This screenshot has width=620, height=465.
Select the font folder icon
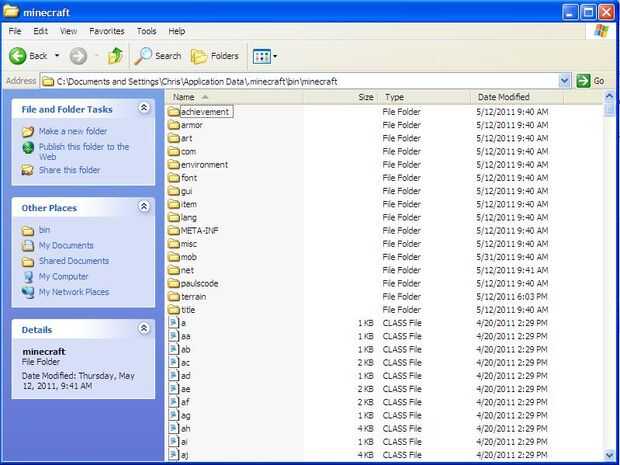(174, 178)
